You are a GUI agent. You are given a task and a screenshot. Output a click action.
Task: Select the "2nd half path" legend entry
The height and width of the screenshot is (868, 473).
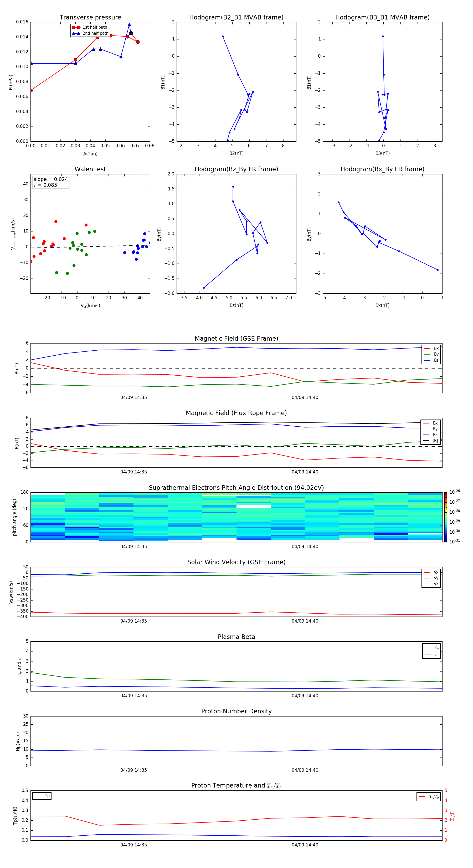(90, 33)
